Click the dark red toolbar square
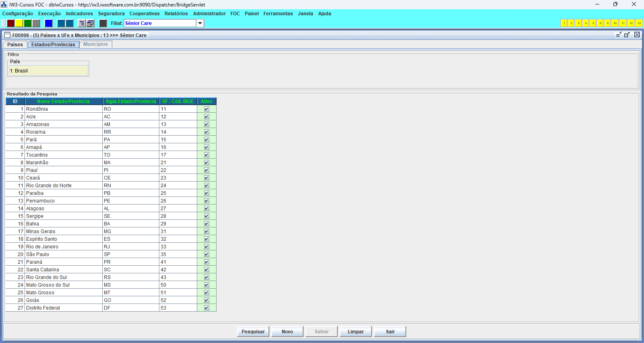Image resolution: width=644 pixels, height=343 pixels. pyautogui.click(x=11, y=23)
